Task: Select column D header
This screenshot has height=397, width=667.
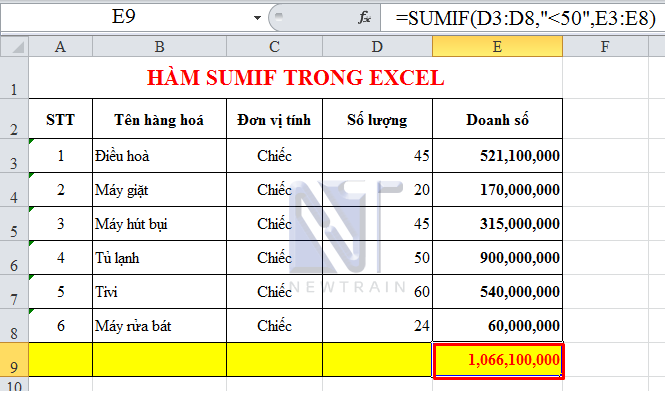Action: pos(377,46)
